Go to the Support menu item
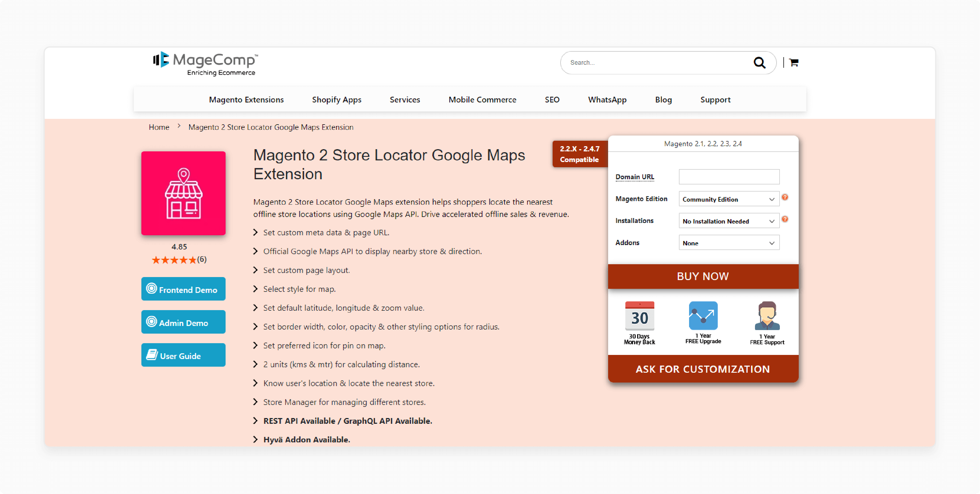This screenshot has height=494, width=980. tap(715, 99)
